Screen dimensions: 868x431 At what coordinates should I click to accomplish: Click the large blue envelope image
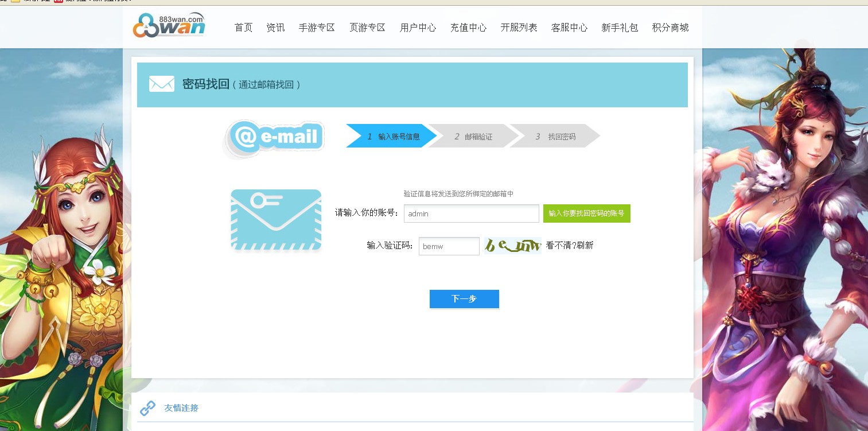pos(276,220)
